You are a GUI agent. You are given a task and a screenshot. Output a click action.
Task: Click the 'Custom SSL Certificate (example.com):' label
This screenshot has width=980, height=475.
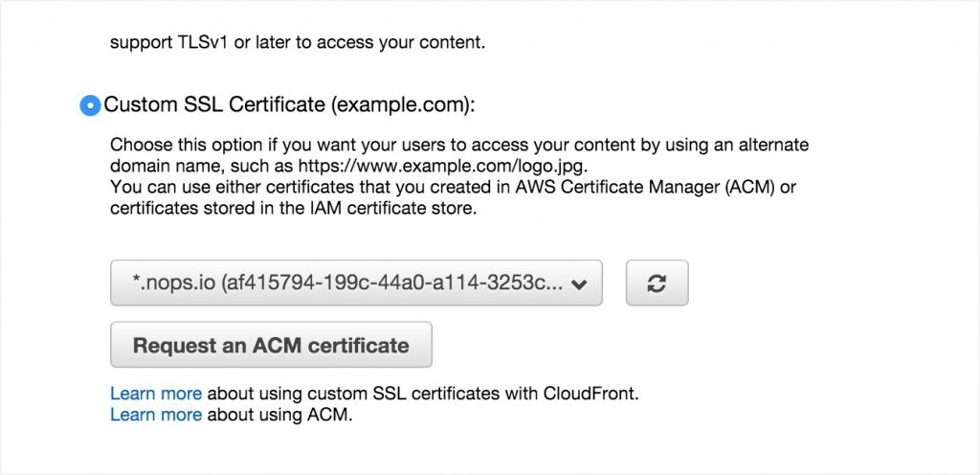(290, 105)
